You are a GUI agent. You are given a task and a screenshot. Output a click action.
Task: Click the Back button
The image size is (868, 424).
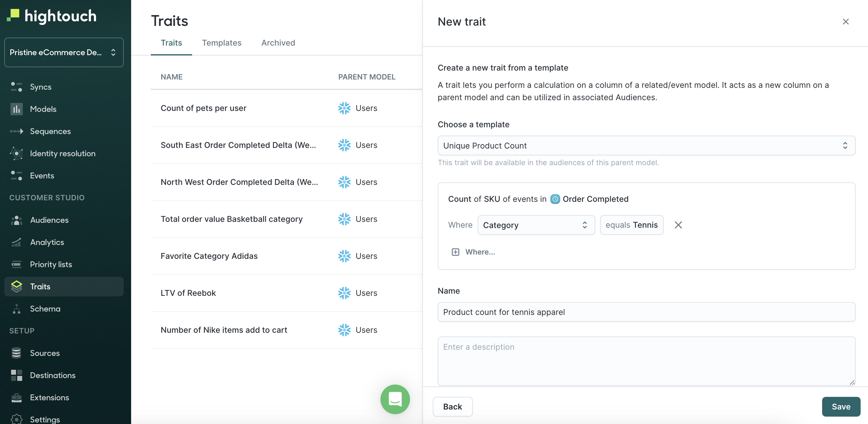coord(452,406)
